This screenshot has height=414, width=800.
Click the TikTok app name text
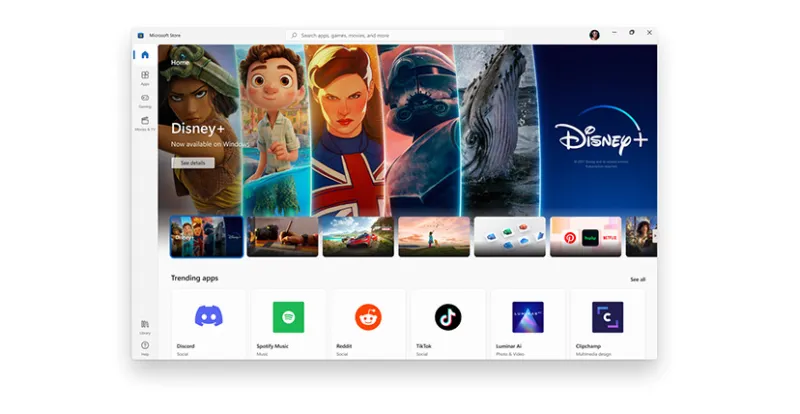[423, 346]
